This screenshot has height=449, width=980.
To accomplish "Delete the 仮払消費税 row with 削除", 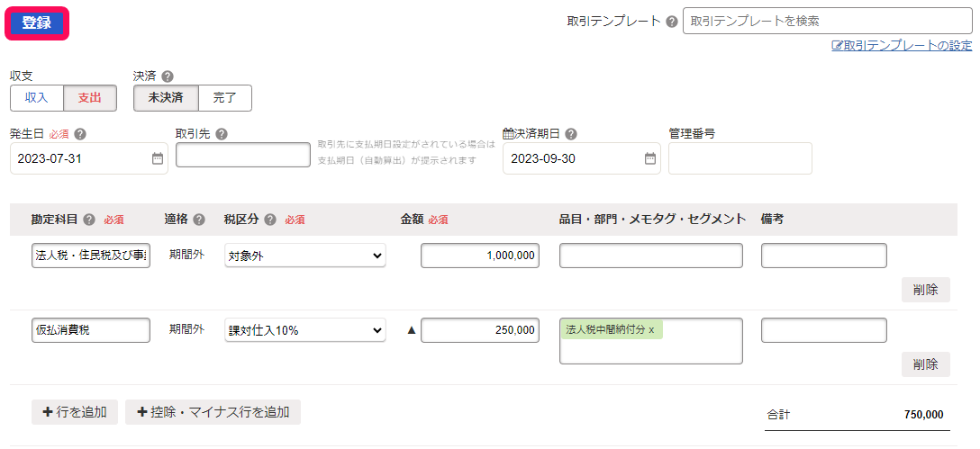I will pos(926,364).
